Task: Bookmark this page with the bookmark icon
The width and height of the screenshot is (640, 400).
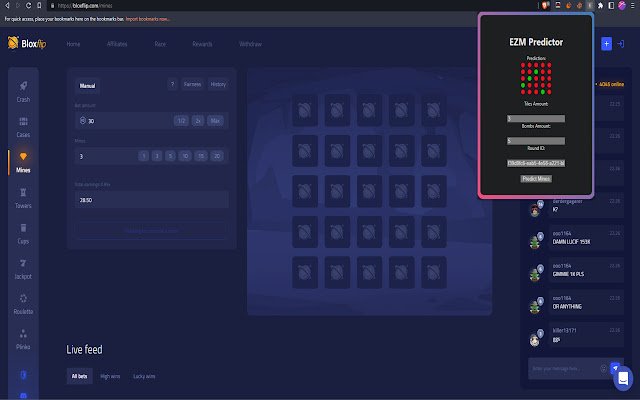Action: click(x=39, y=5)
